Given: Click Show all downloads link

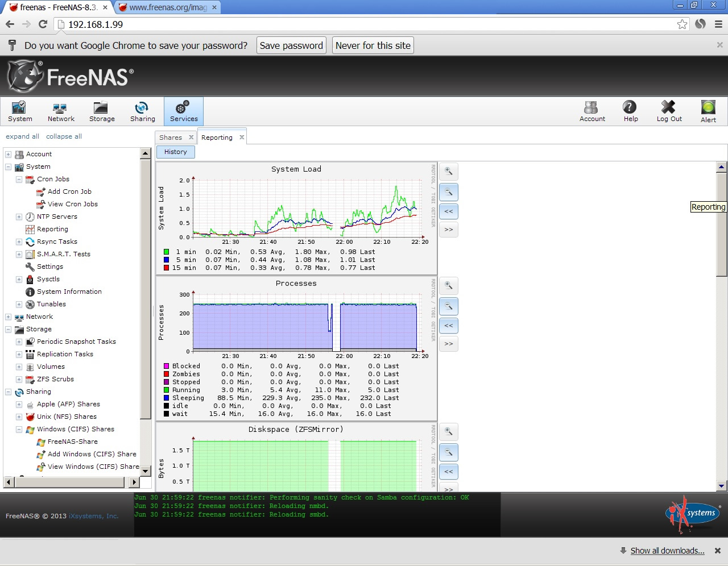Looking at the screenshot, I should 667,551.
